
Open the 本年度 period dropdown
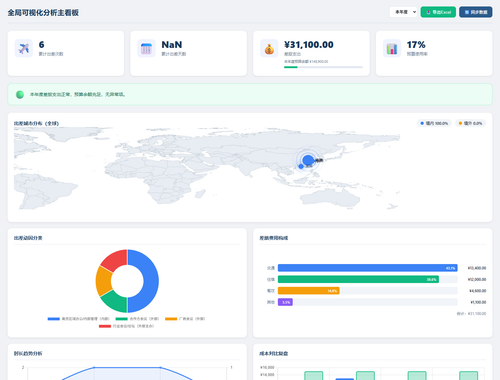point(403,12)
